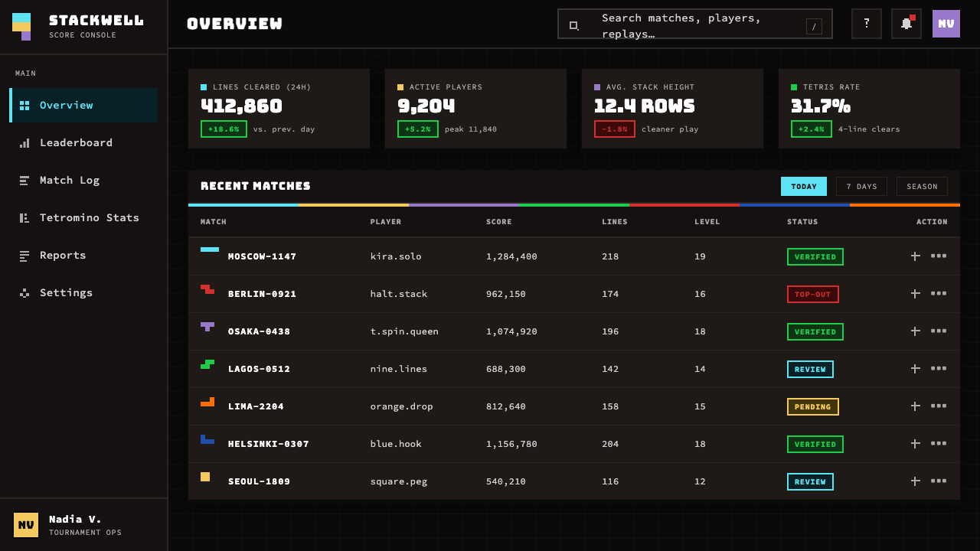Click the T-piece icon for OSAKA-0438
980x551 pixels.
(x=207, y=327)
